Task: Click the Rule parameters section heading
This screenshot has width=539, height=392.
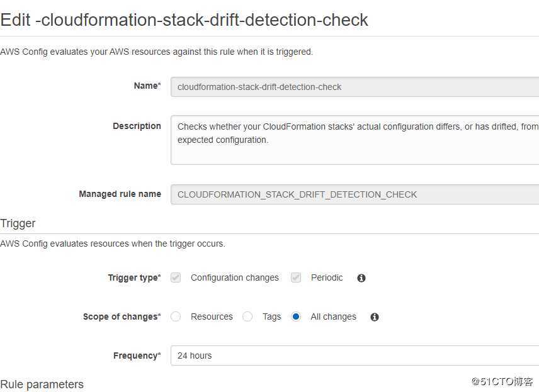Action: coord(42,384)
